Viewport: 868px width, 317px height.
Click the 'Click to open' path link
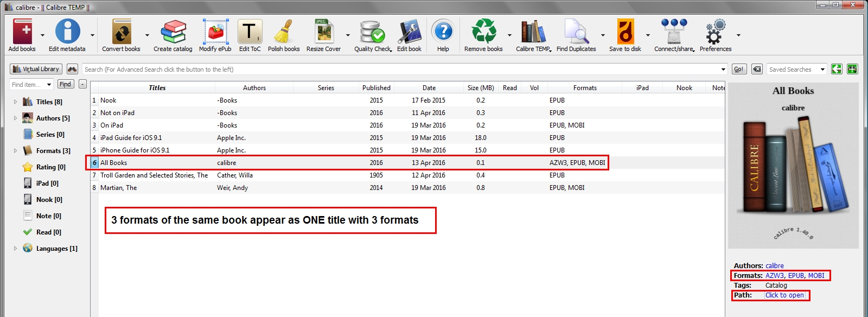(785, 295)
